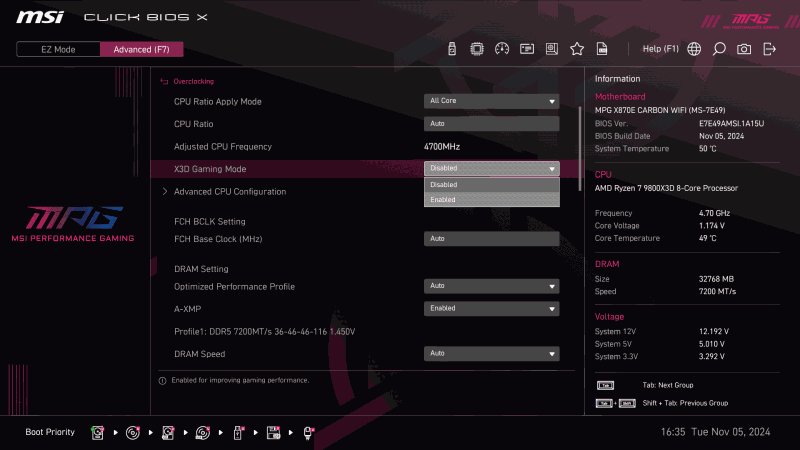The image size is (800, 450).
Task: Select X3D Gaming Mode row label
Action: [210, 169]
